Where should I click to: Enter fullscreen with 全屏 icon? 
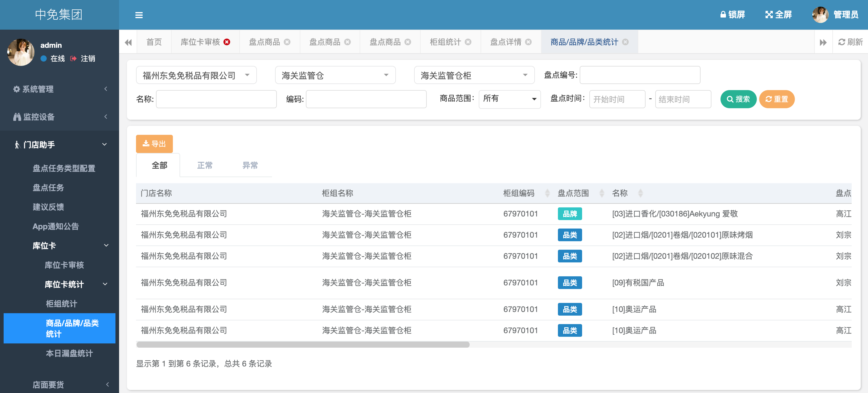click(769, 15)
